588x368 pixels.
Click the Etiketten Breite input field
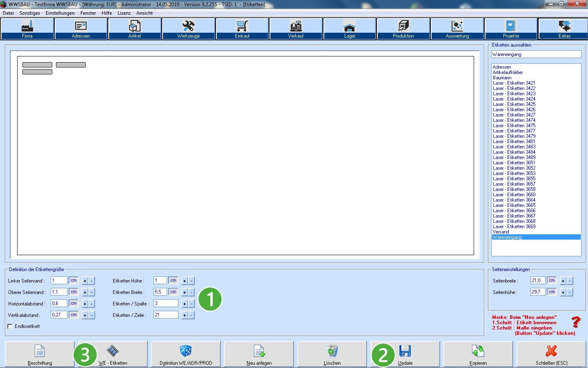(160, 292)
